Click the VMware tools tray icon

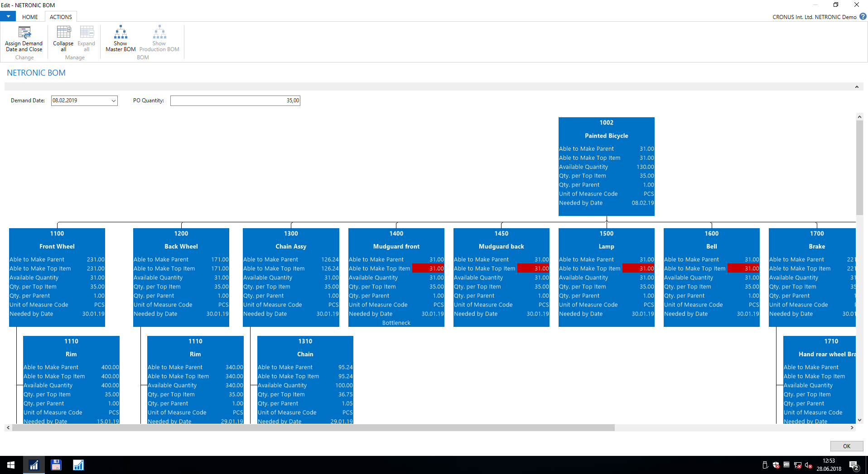tap(786, 465)
